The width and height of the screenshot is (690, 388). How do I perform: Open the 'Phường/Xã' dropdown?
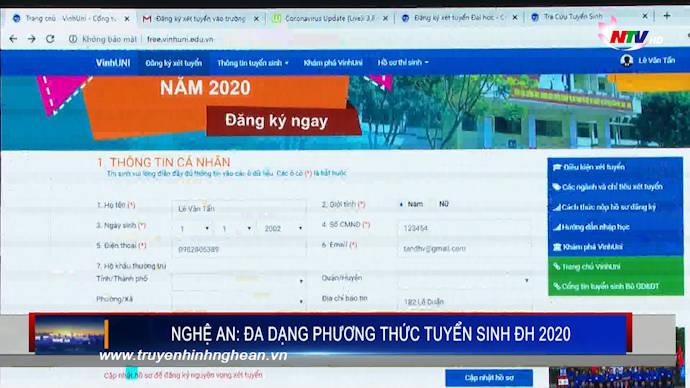(x=239, y=301)
